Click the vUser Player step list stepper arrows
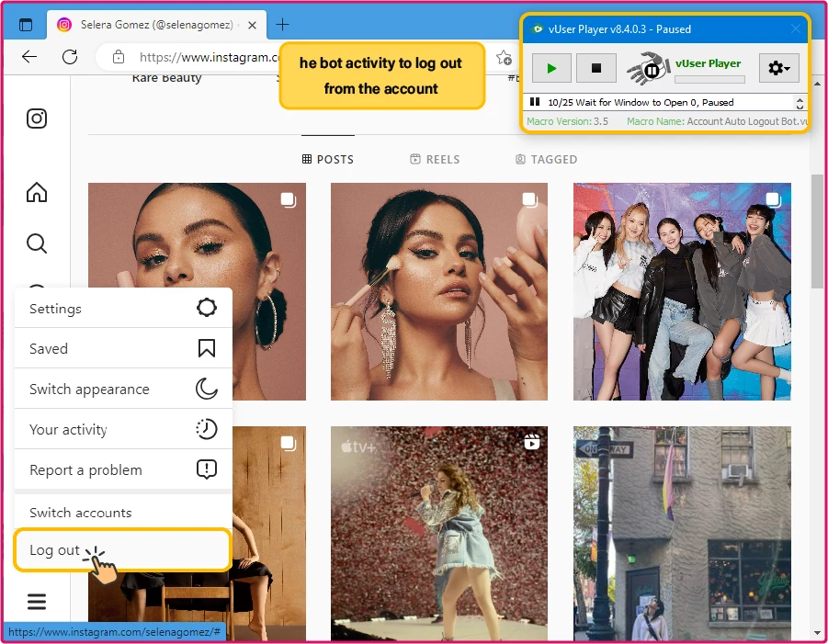This screenshot has width=828, height=644. pyautogui.click(x=800, y=103)
